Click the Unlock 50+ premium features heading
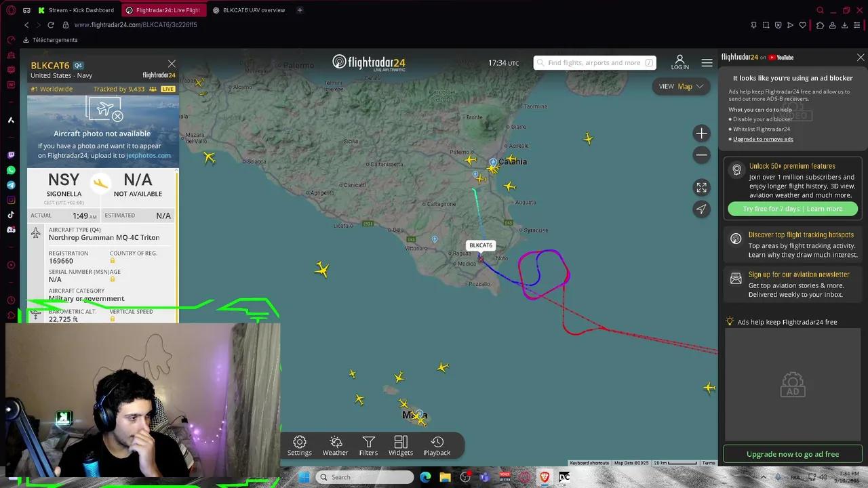 (x=792, y=166)
